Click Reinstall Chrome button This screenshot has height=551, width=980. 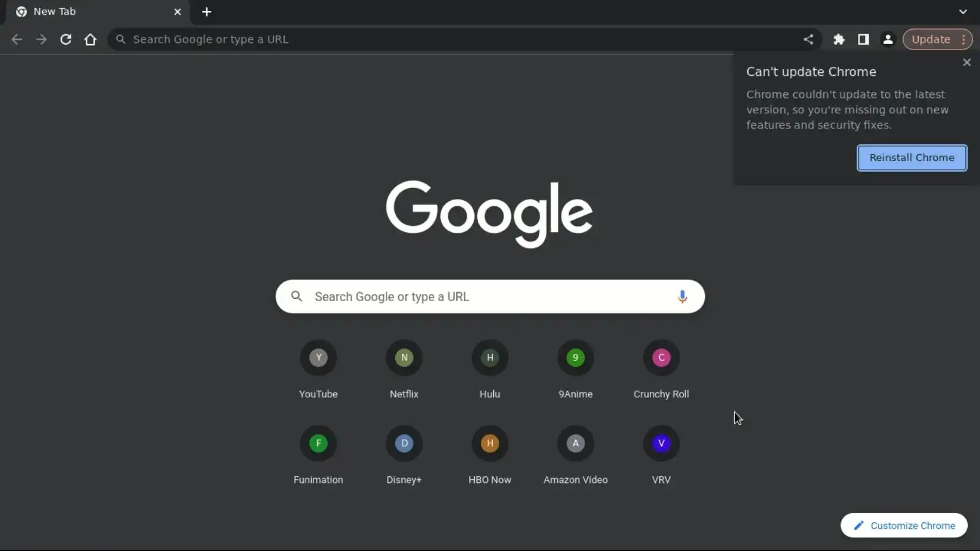click(912, 158)
